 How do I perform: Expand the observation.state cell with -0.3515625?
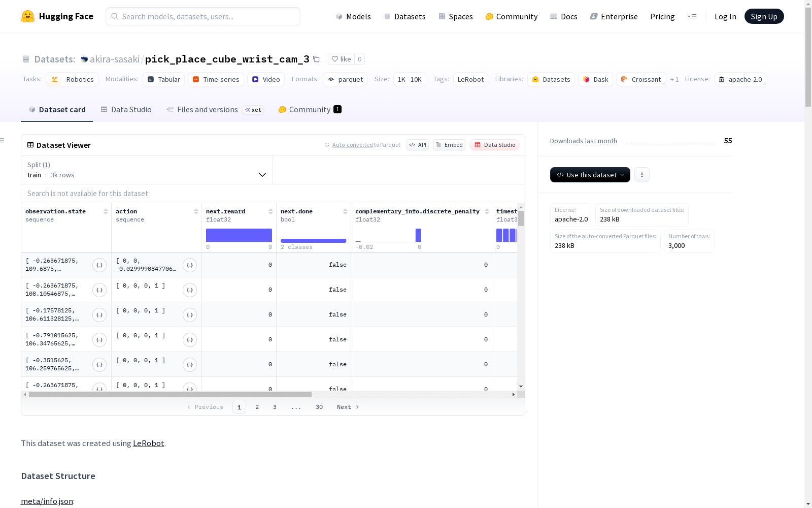[99, 365]
